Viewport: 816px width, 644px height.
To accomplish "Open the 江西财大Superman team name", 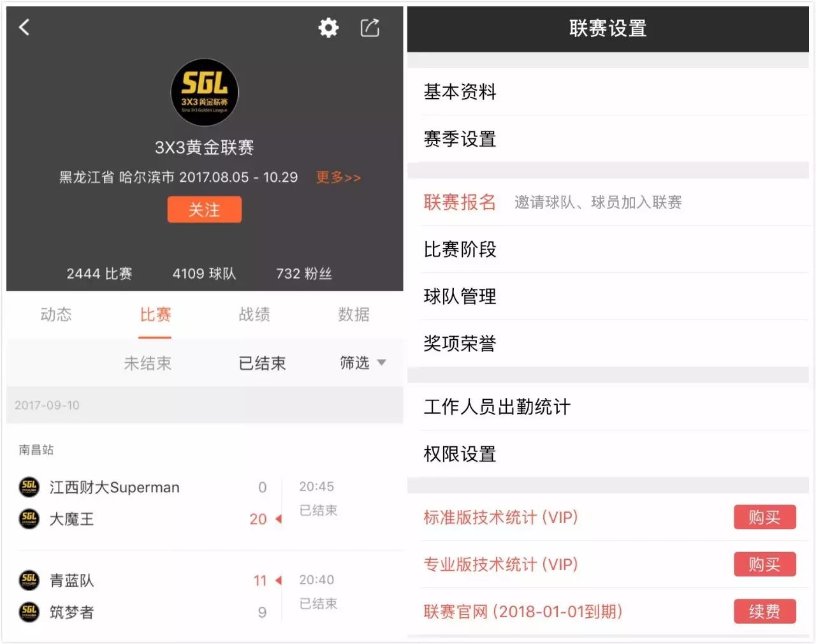I will click(x=115, y=487).
